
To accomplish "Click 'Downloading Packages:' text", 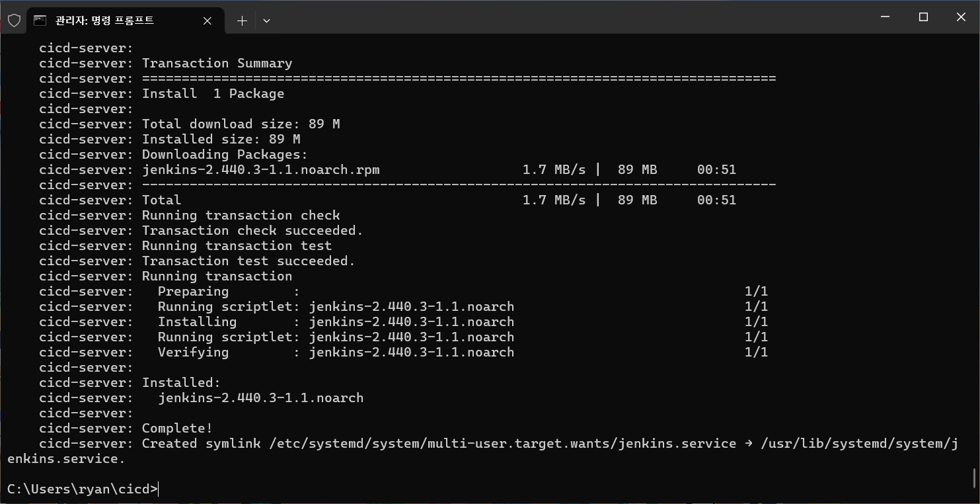I will click(x=225, y=155).
